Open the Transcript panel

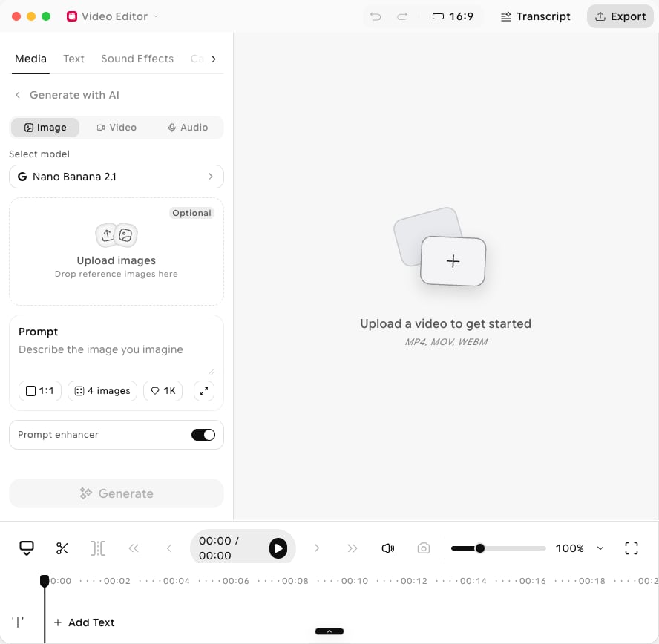536,16
